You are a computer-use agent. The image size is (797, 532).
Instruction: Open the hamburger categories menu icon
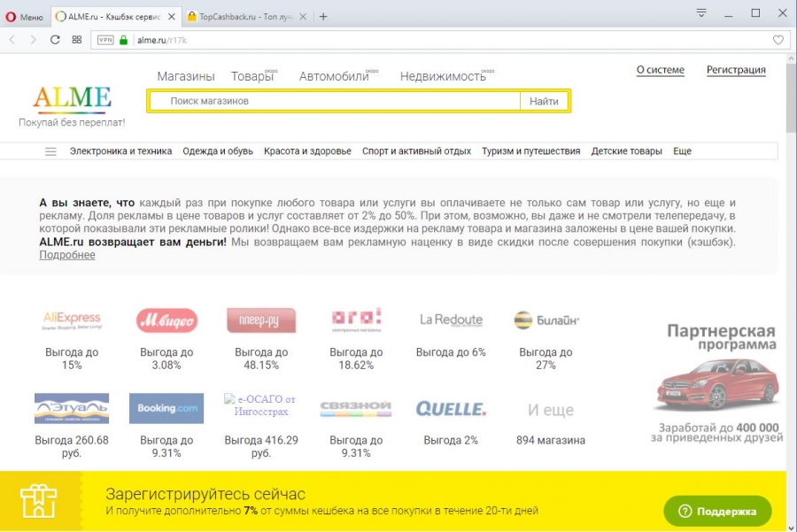50,151
